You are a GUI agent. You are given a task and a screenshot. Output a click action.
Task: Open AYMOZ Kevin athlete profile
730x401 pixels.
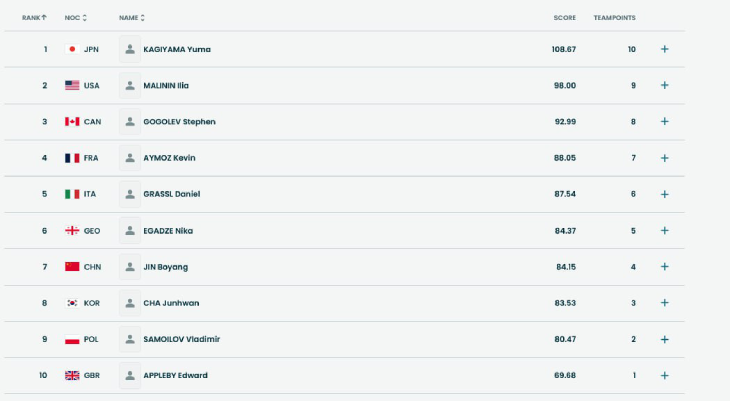(171, 158)
